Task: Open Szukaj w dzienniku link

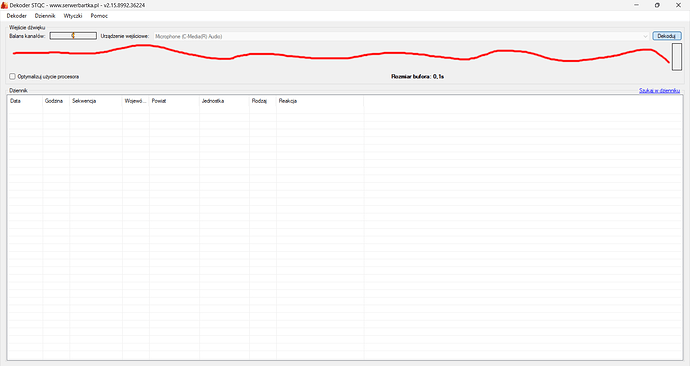Action: tap(659, 91)
